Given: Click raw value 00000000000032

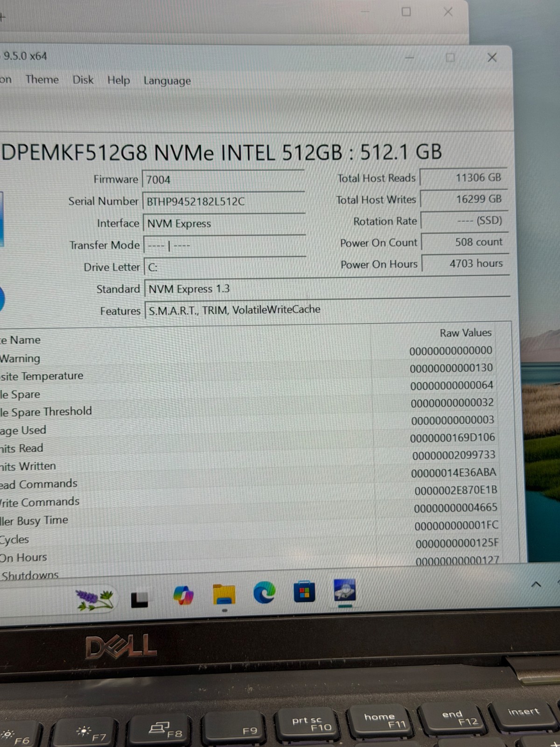Looking at the screenshot, I should [x=452, y=403].
